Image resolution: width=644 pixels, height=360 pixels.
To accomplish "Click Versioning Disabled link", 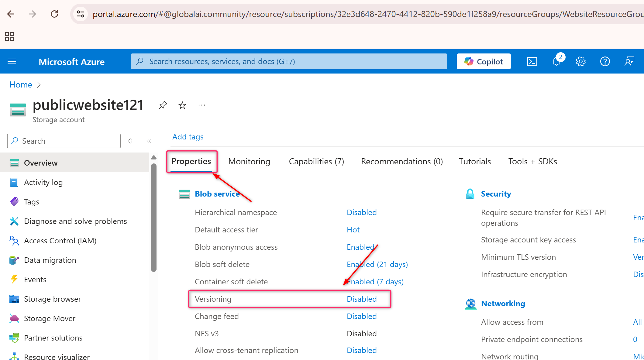I will [x=362, y=299].
